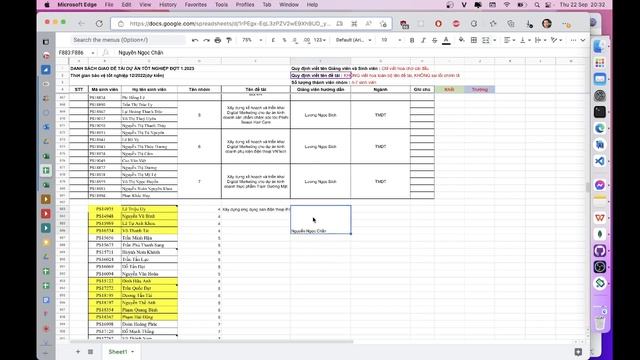Open Spotlight search in menu bar
Viewport: 640px width, 360px height.
click(x=537, y=4)
